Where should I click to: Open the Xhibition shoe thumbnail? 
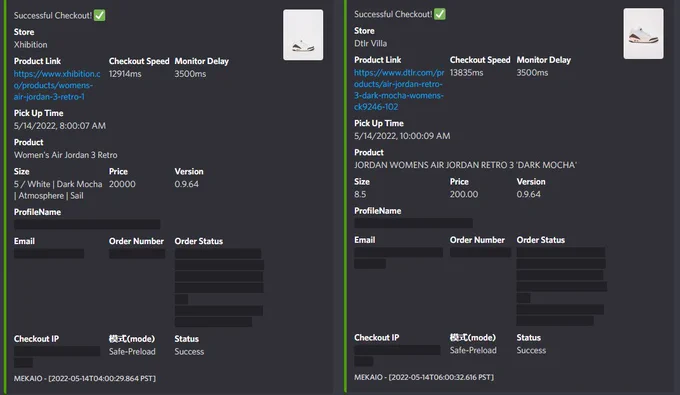pos(303,35)
